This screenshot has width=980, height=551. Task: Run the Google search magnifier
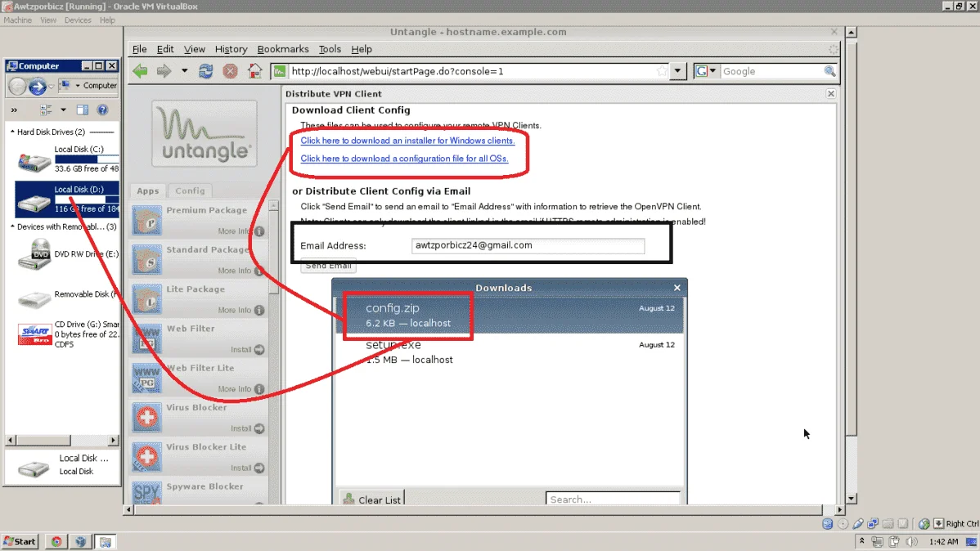[829, 71]
